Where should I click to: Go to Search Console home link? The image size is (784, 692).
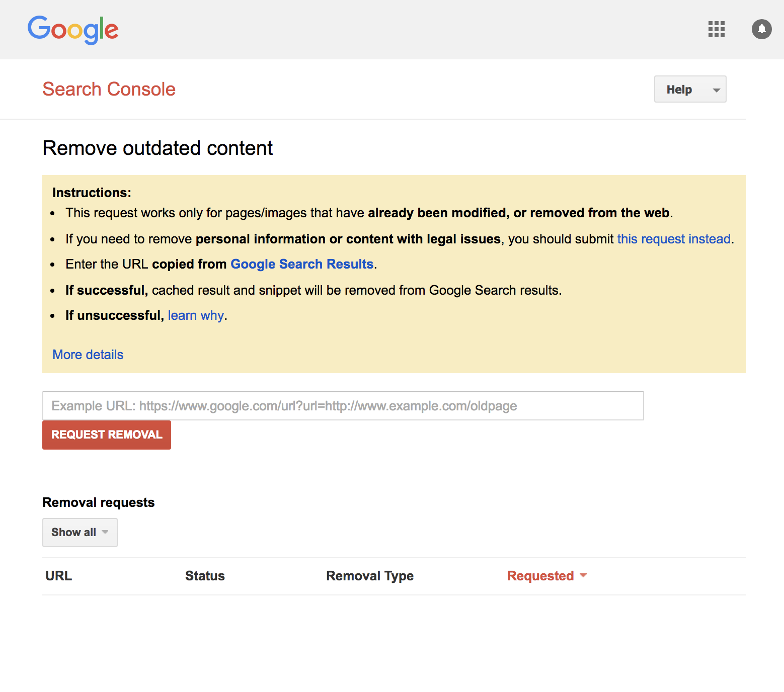(109, 89)
